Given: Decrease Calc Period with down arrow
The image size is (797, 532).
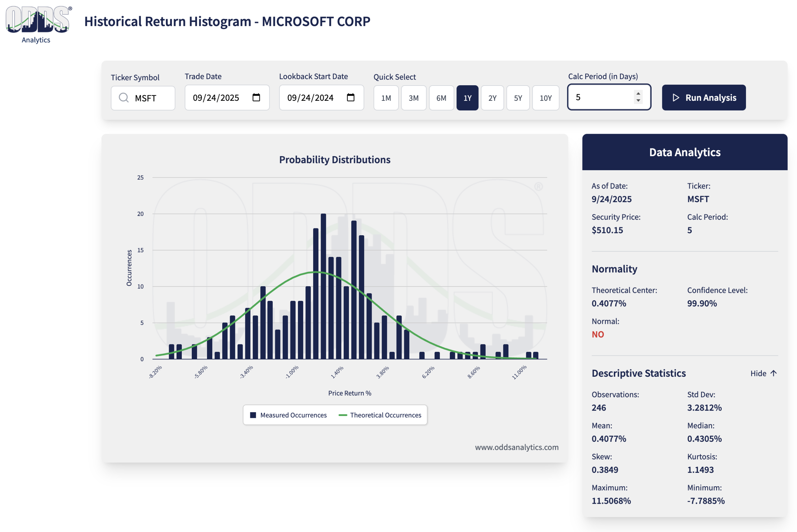Looking at the screenshot, I should 638,101.
